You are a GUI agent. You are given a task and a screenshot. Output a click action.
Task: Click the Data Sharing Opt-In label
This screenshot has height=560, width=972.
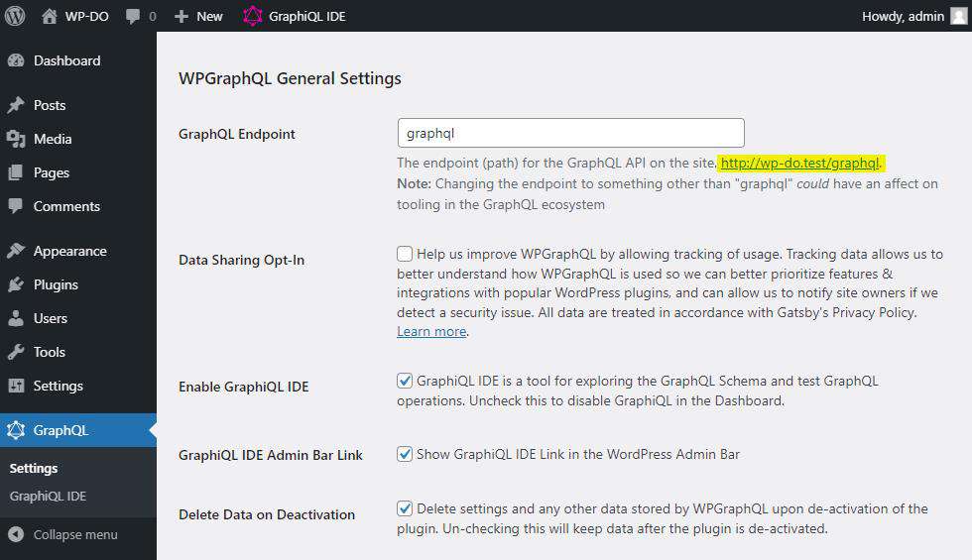(241, 260)
